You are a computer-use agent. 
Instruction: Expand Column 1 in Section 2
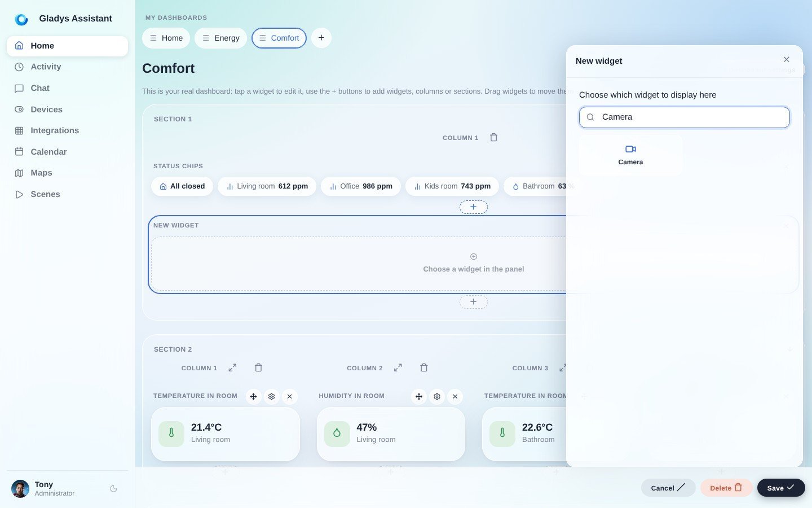[232, 367]
